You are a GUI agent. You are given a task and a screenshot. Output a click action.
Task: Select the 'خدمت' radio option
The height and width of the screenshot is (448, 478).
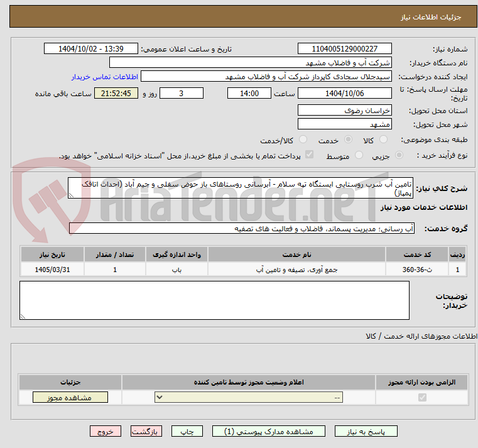347,139
